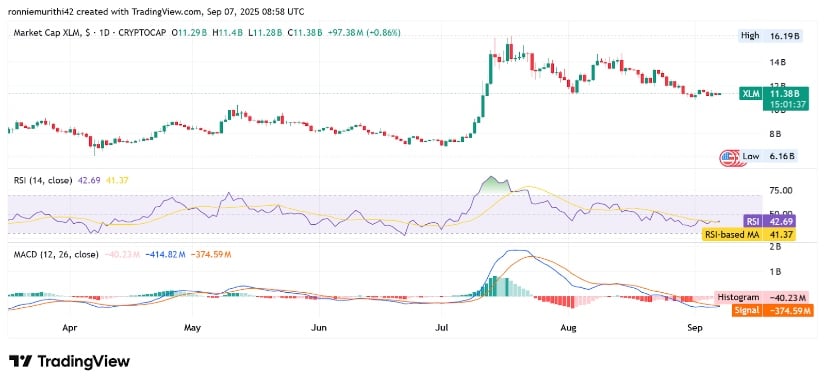Click the green XLM price tag
This screenshot has width=825, height=384.
coord(750,94)
